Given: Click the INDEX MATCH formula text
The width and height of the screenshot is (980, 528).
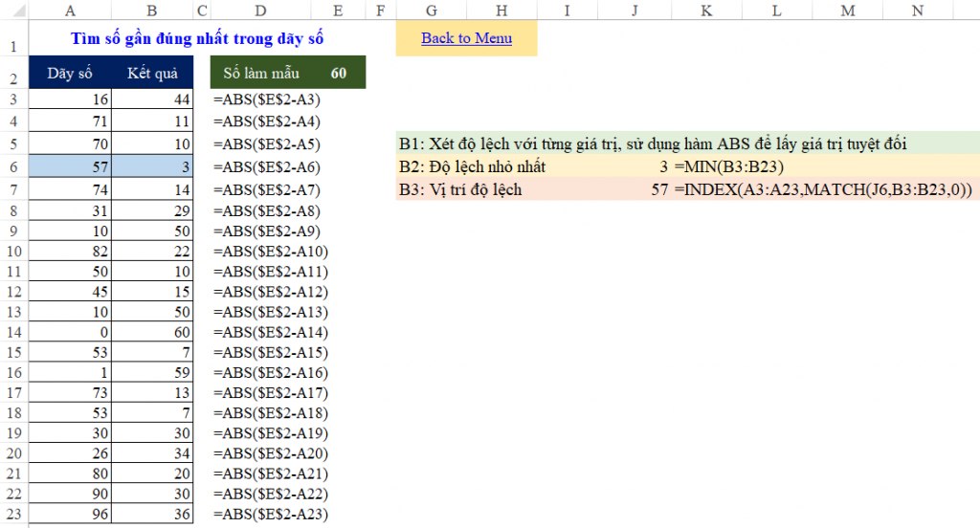Looking at the screenshot, I should pyautogui.click(x=822, y=189).
